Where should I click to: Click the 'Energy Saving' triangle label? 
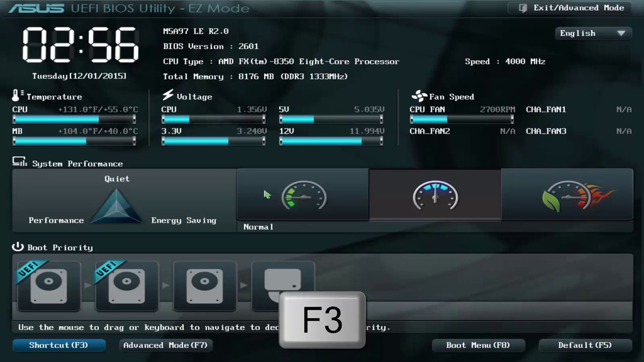pyautogui.click(x=184, y=220)
